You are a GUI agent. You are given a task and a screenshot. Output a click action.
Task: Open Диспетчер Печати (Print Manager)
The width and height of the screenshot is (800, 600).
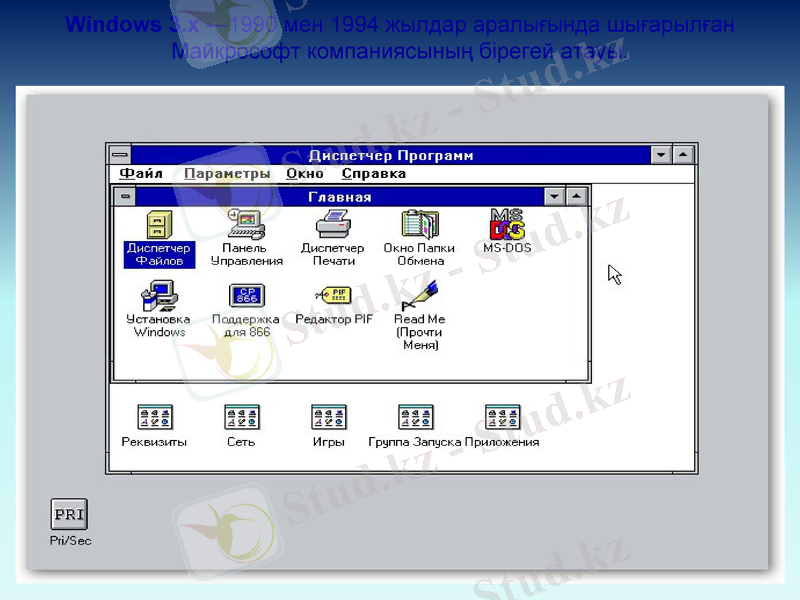(x=331, y=223)
